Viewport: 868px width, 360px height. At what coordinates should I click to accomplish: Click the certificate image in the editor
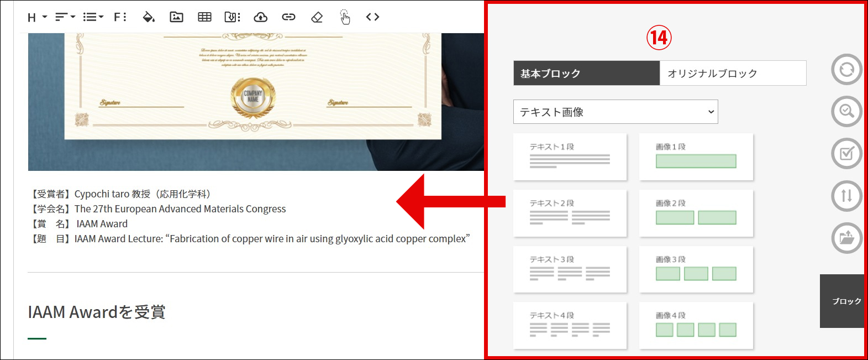[256, 102]
